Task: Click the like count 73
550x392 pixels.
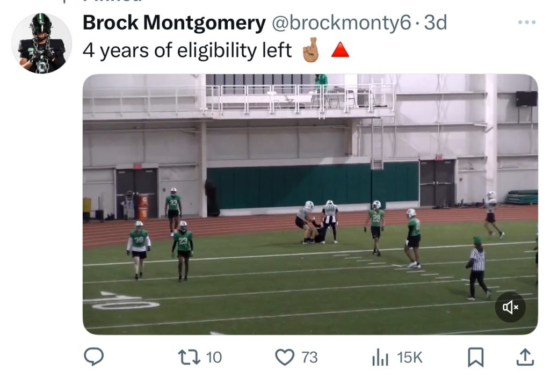Action: click(x=309, y=357)
